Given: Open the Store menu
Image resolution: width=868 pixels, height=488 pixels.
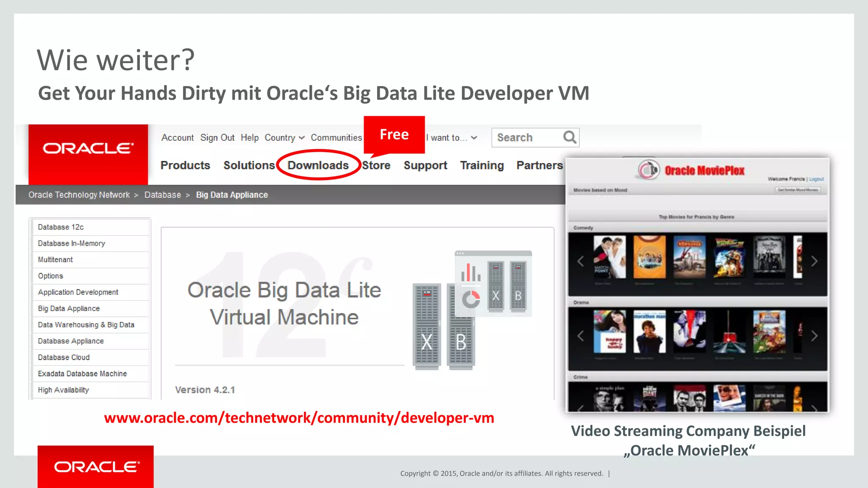Looking at the screenshot, I should pyautogui.click(x=376, y=165).
